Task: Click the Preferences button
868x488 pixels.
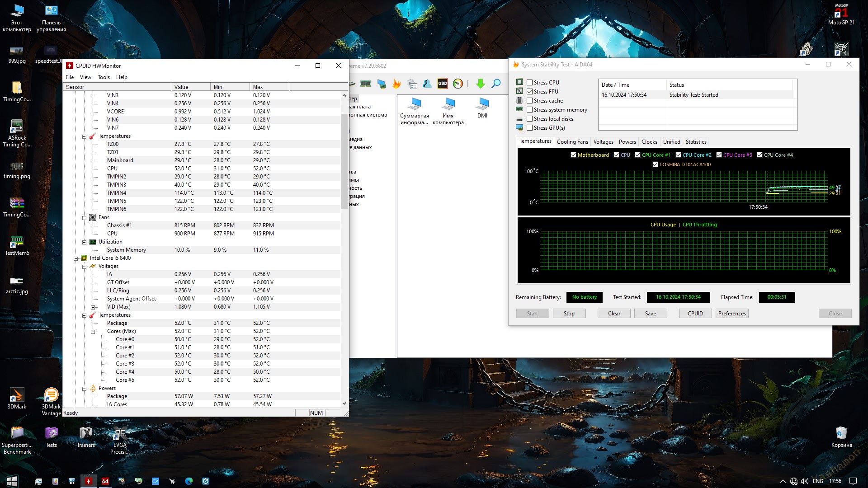Action: click(731, 314)
